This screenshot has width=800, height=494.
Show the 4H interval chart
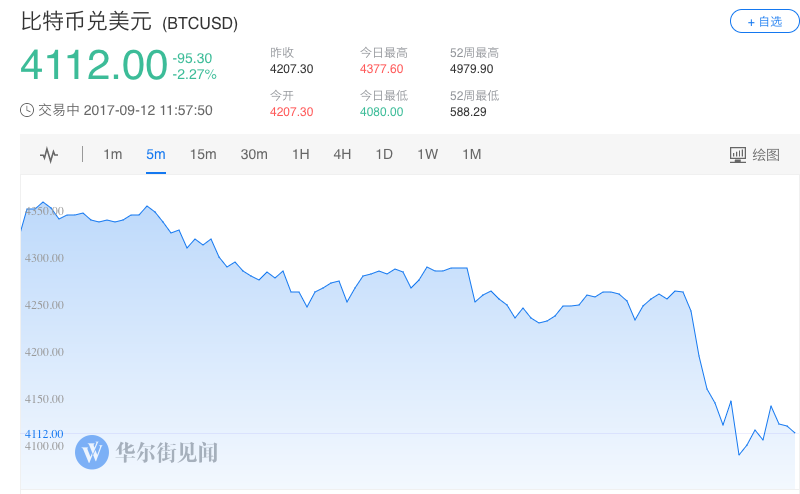[x=342, y=154]
